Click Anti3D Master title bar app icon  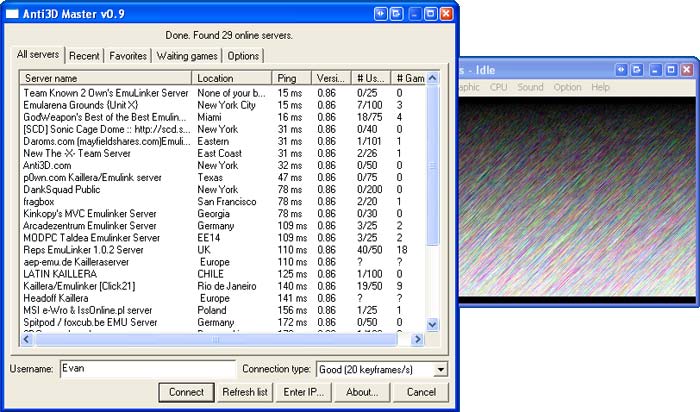[12, 14]
